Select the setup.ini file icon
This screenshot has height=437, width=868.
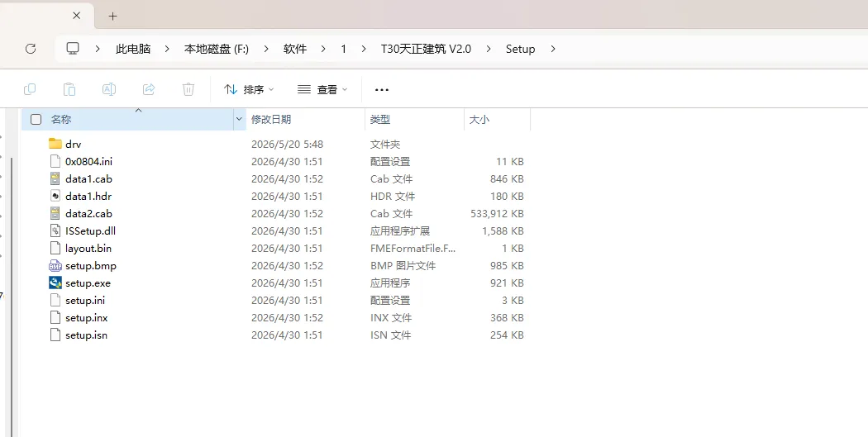(x=55, y=301)
